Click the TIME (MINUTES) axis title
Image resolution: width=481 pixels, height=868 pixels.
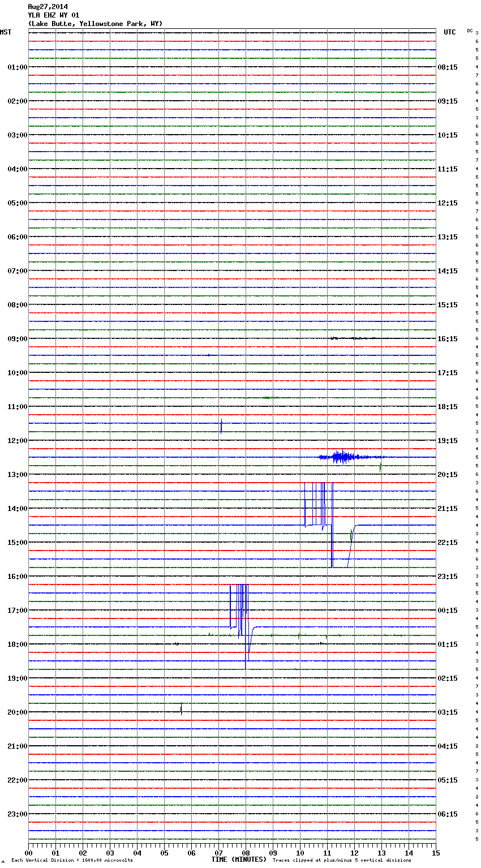239,860
